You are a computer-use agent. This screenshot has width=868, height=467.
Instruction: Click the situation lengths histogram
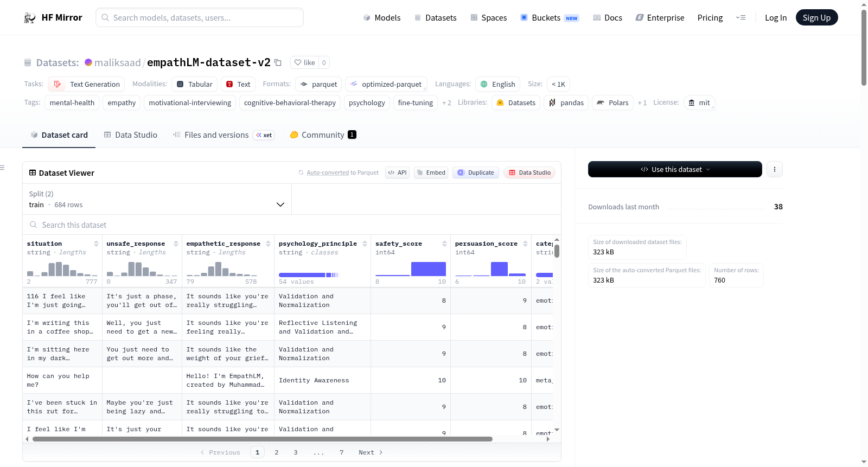point(62,269)
